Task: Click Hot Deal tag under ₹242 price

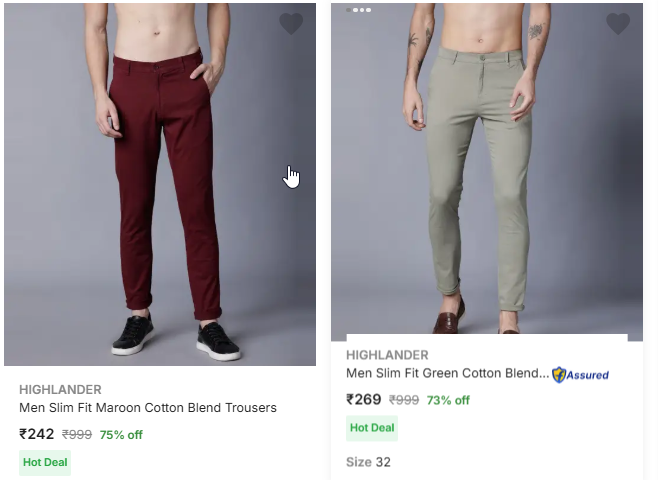Action: 45,463
